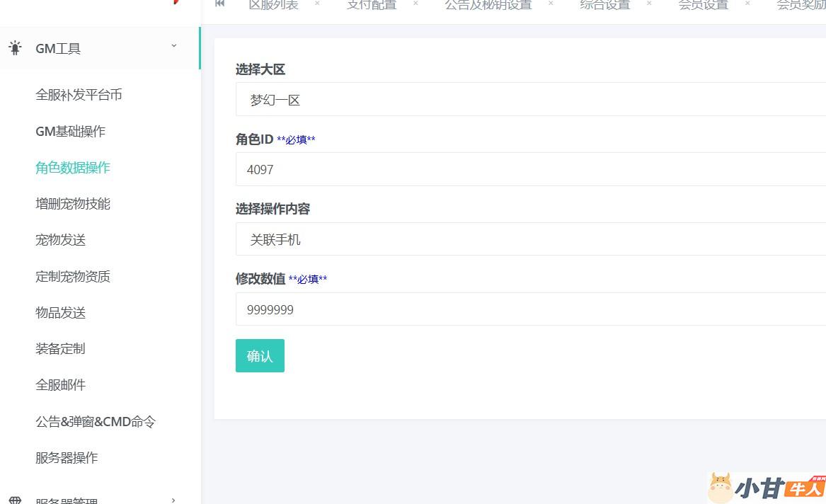
Task: Switch to the 会员设置 tab
Action: [x=703, y=5]
